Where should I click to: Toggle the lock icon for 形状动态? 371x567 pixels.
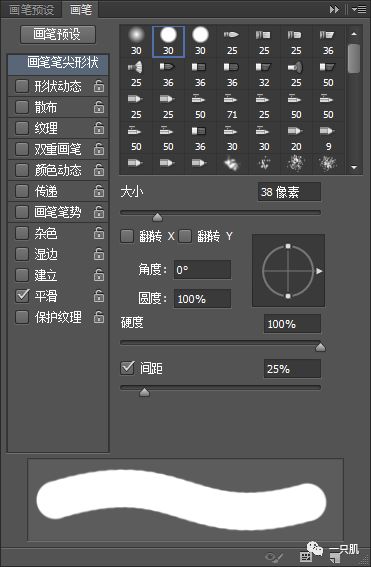[99, 86]
